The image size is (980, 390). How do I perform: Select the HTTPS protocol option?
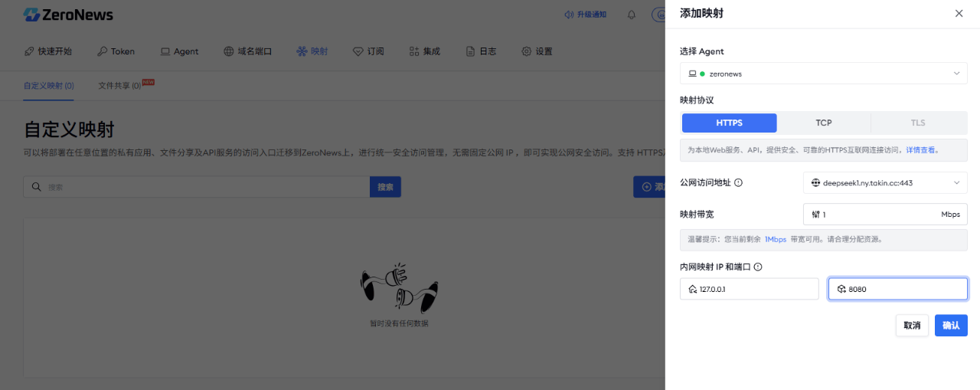coord(729,123)
